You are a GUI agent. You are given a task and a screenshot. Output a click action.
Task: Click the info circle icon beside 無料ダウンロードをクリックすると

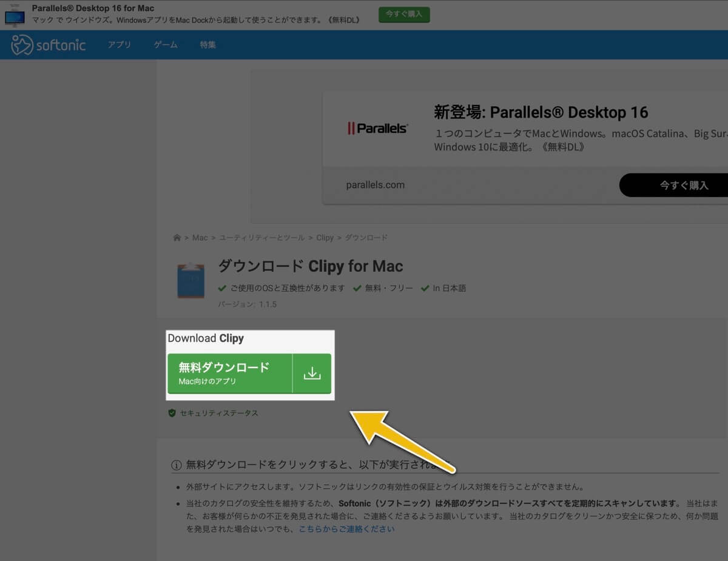tap(177, 465)
